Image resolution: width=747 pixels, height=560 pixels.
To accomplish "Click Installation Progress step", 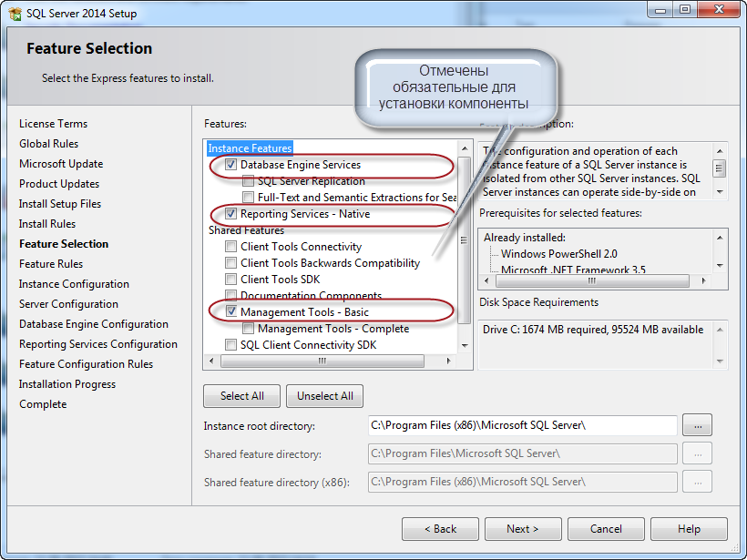I will pyautogui.click(x=67, y=384).
